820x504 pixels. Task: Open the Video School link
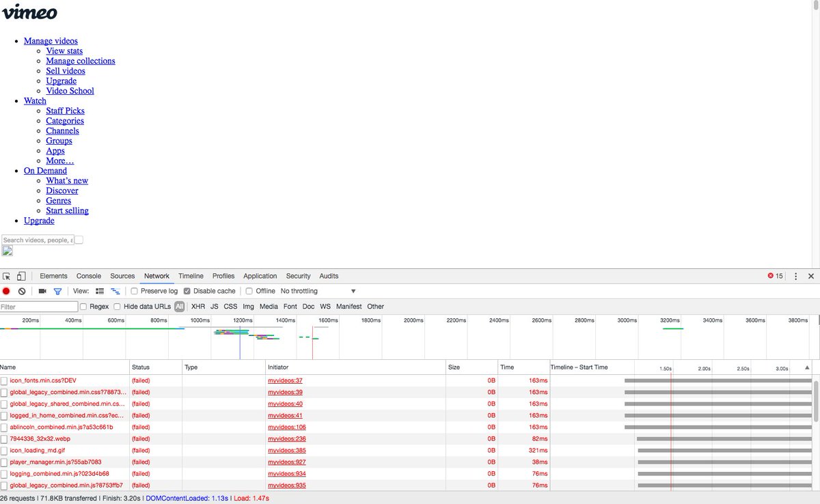click(70, 91)
